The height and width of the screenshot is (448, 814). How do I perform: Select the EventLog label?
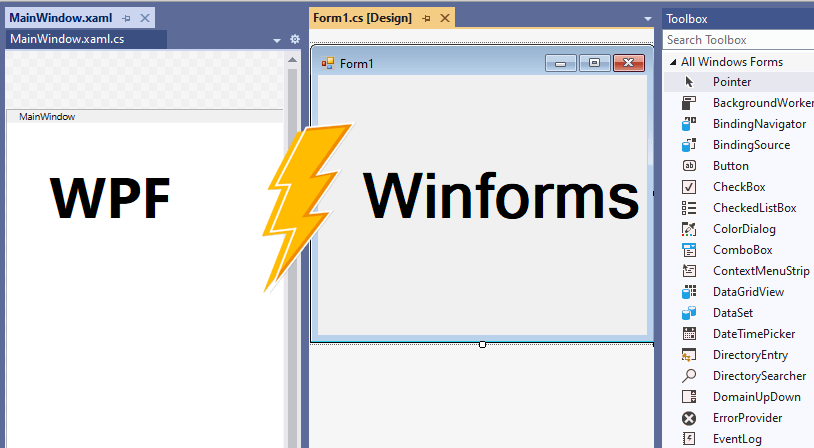pyautogui.click(x=737, y=439)
